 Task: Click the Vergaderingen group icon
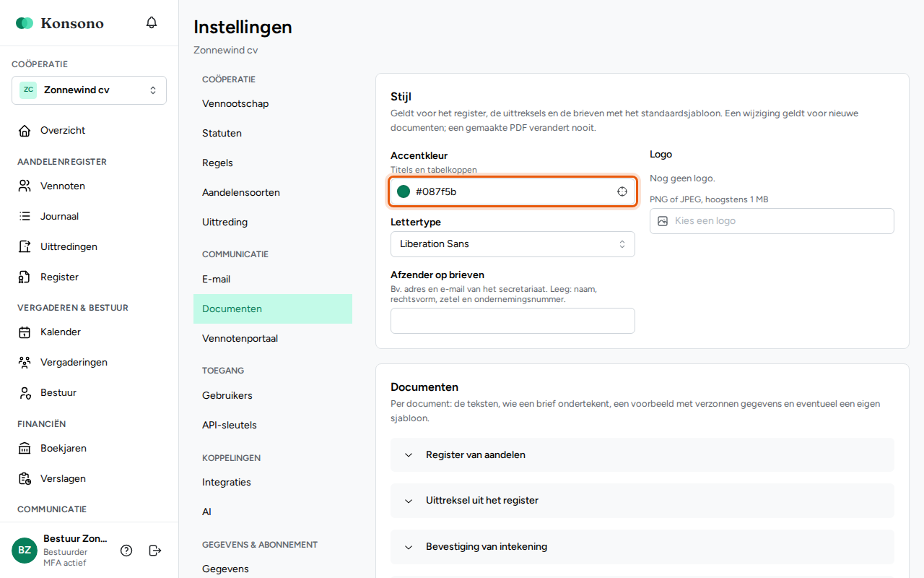click(x=25, y=363)
